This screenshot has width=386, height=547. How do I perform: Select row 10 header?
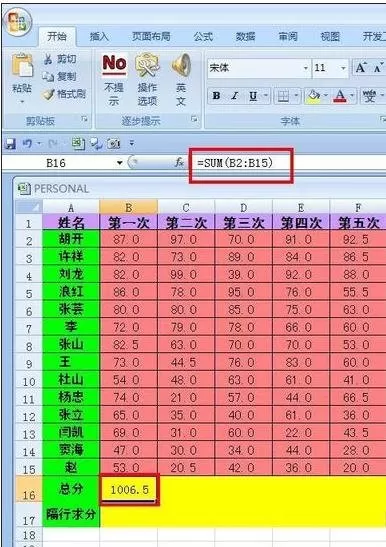(x=29, y=381)
